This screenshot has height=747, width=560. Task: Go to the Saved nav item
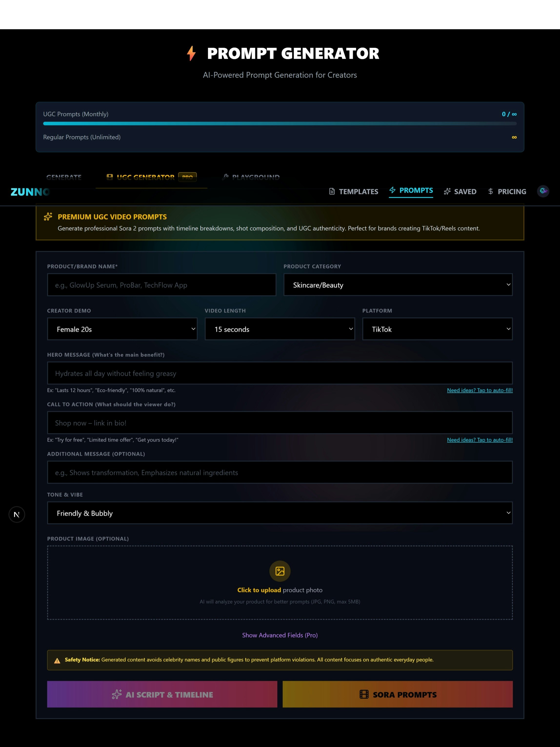460,191
